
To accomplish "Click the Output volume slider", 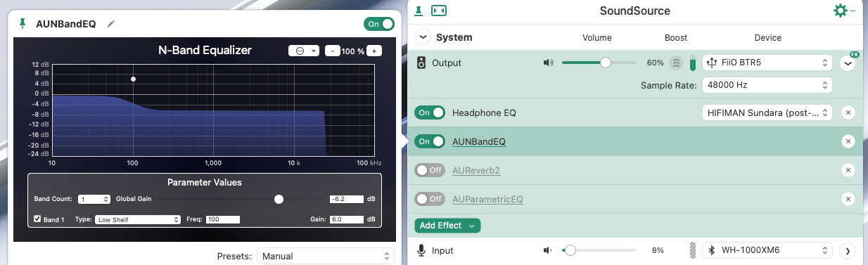I will click(599, 63).
